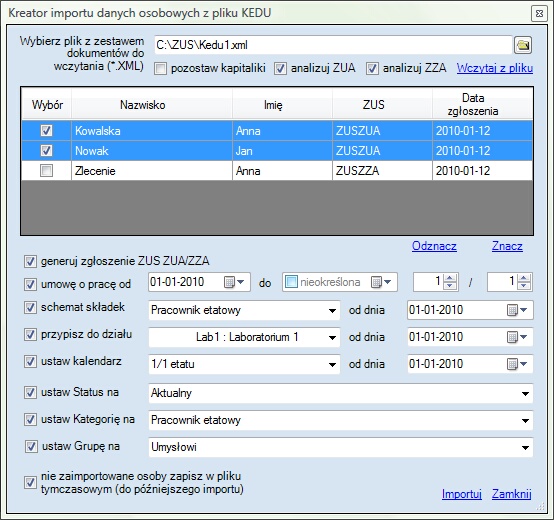Click the 'ZUSZUA' cell in Kowalska row
The height and width of the screenshot is (520, 554).
(x=382, y=131)
